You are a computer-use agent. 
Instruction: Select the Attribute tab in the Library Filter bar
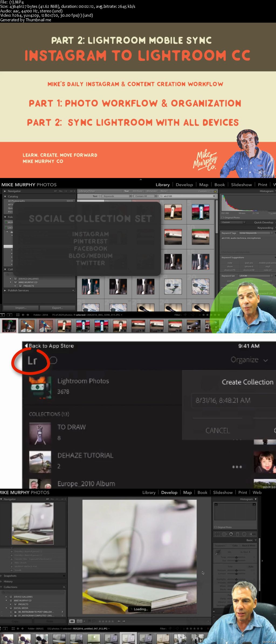point(138,191)
